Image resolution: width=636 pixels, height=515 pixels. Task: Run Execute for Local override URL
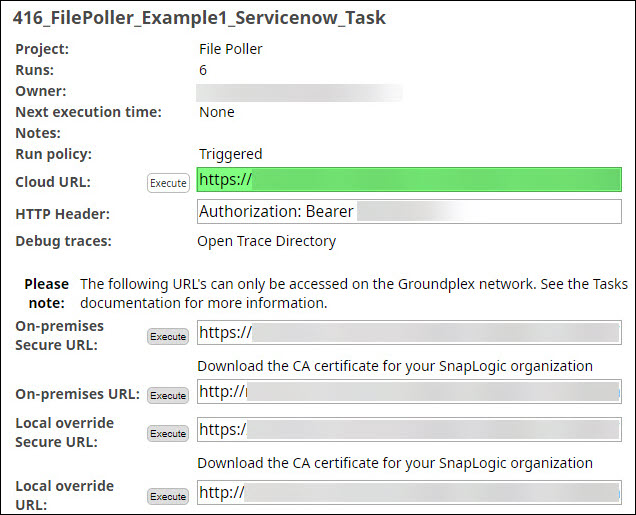click(168, 497)
